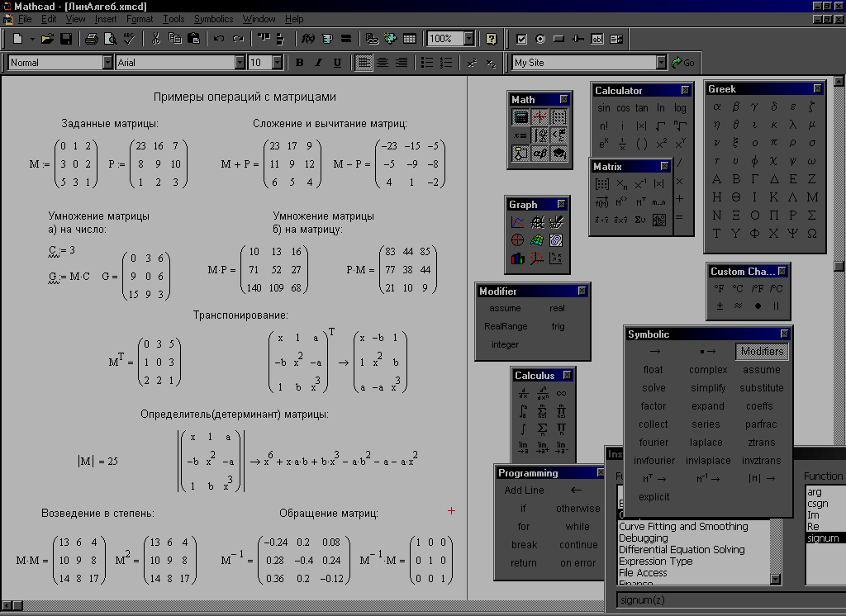Expand the 100% zoom dropdown
This screenshot has width=846, height=616.
469,39
